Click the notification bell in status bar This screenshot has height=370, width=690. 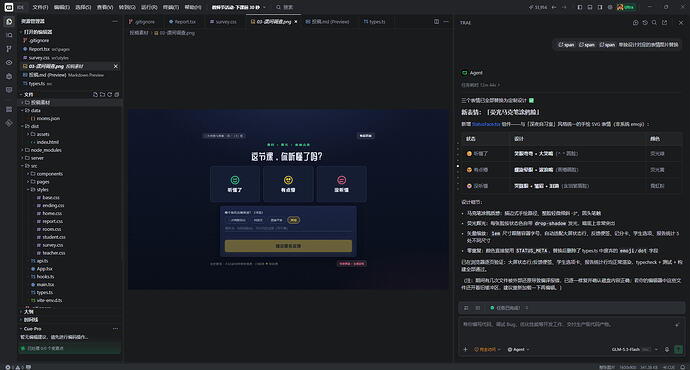pyautogui.click(x=683, y=367)
